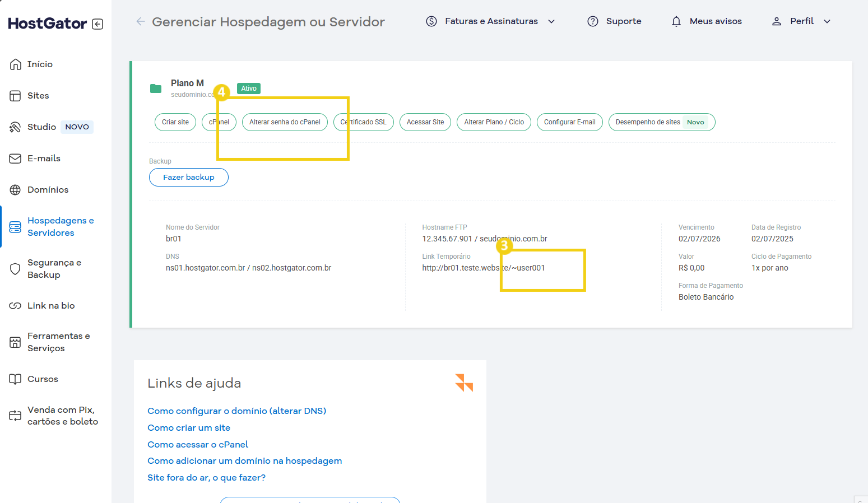The image size is (868, 503).
Task: Click the orange icon in Links de ajuda
Action: point(464,383)
